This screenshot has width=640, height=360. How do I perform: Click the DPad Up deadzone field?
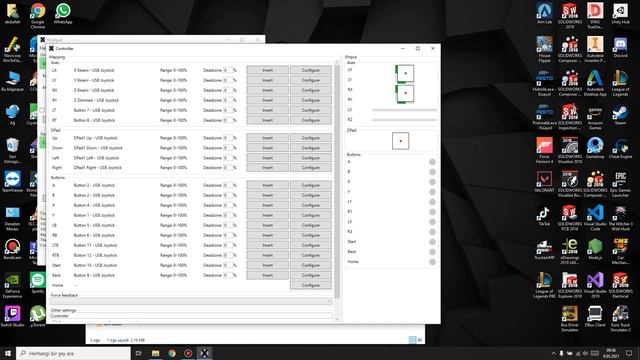click(228, 138)
